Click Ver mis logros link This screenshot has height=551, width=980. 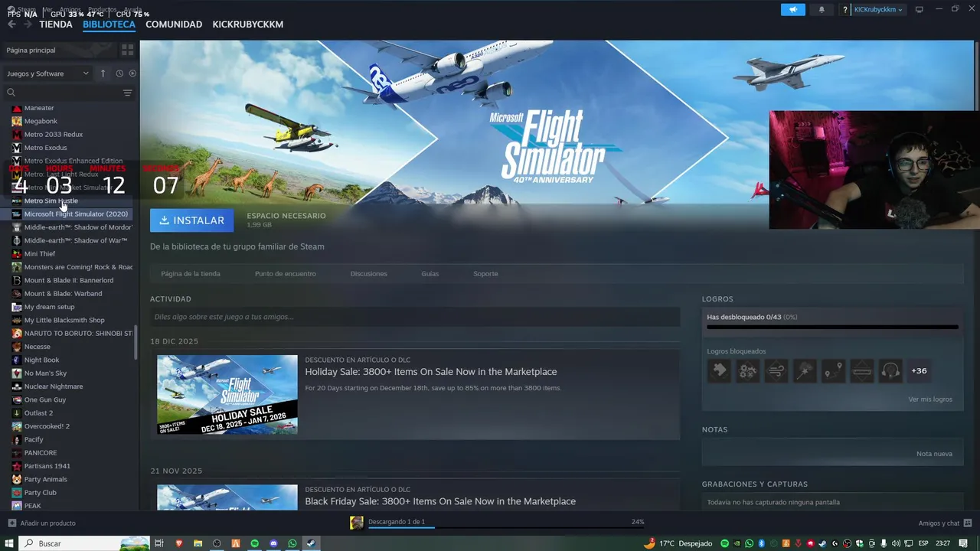tap(930, 399)
